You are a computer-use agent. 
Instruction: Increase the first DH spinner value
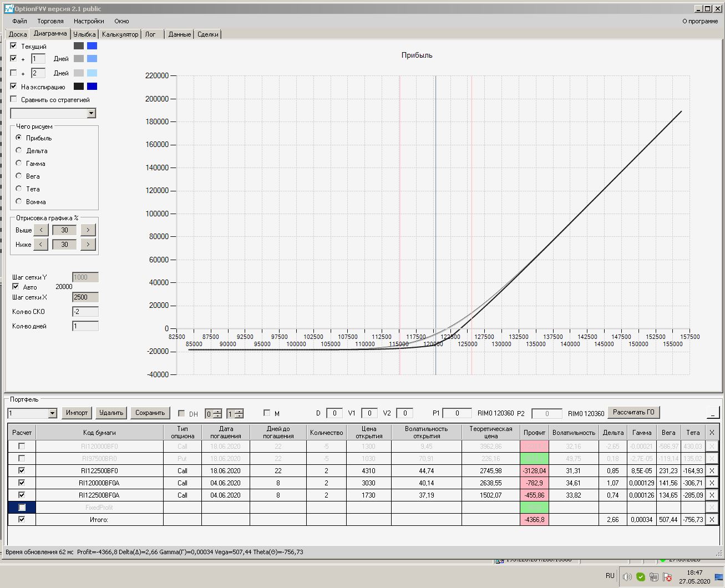[217, 411]
